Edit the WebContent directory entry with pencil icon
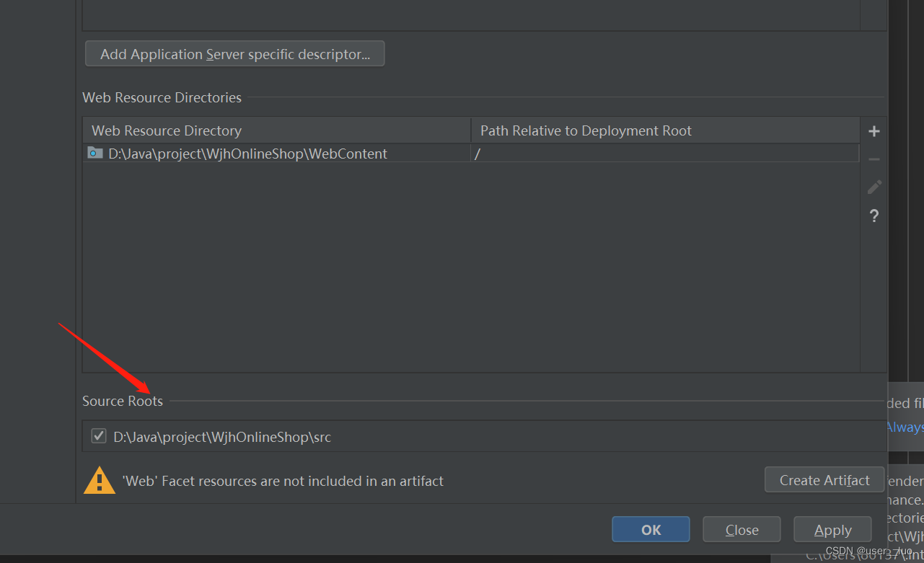This screenshot has height=563, width=924. tap(874, 187)
